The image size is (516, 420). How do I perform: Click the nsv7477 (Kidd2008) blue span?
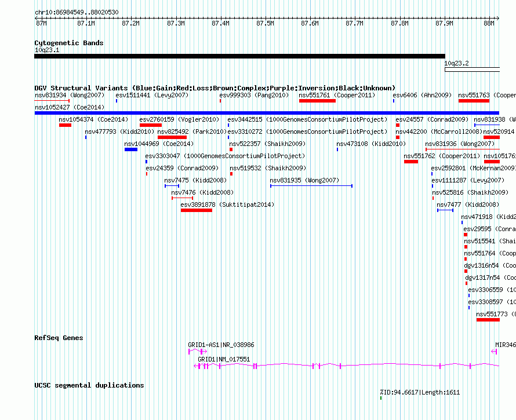pyautogui.click(x=445, y=210)
